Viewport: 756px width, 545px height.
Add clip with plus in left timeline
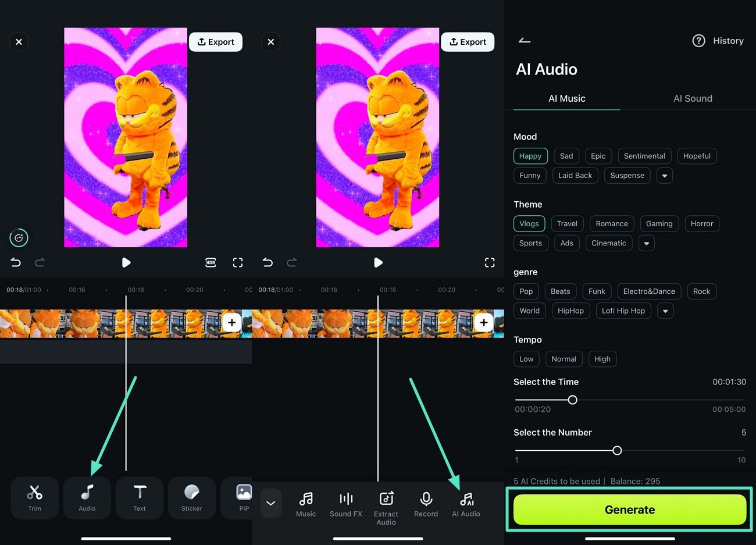(232, 322)
